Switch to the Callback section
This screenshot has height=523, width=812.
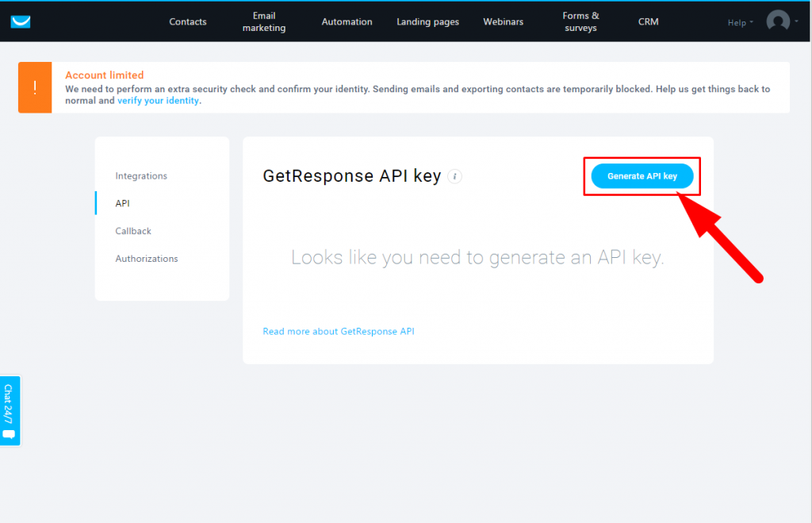[133, 231]
